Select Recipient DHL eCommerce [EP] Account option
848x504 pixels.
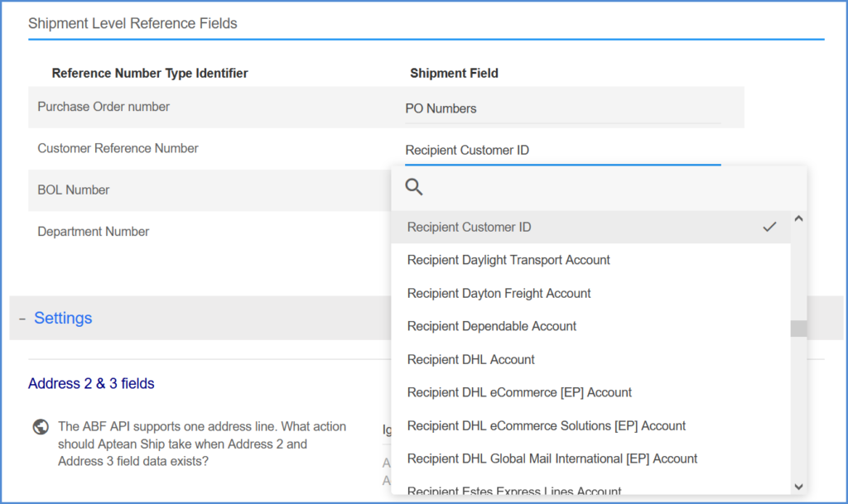coord(519,392)
